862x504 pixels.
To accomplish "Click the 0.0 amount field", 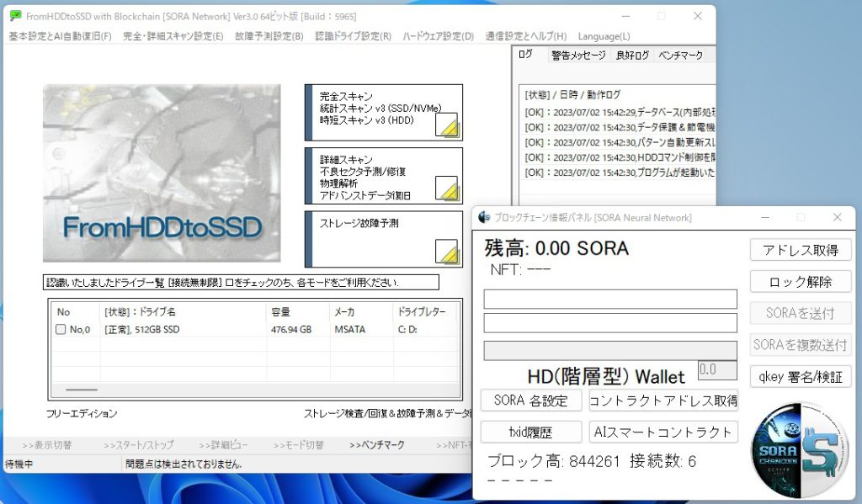I will click(717, 370).
